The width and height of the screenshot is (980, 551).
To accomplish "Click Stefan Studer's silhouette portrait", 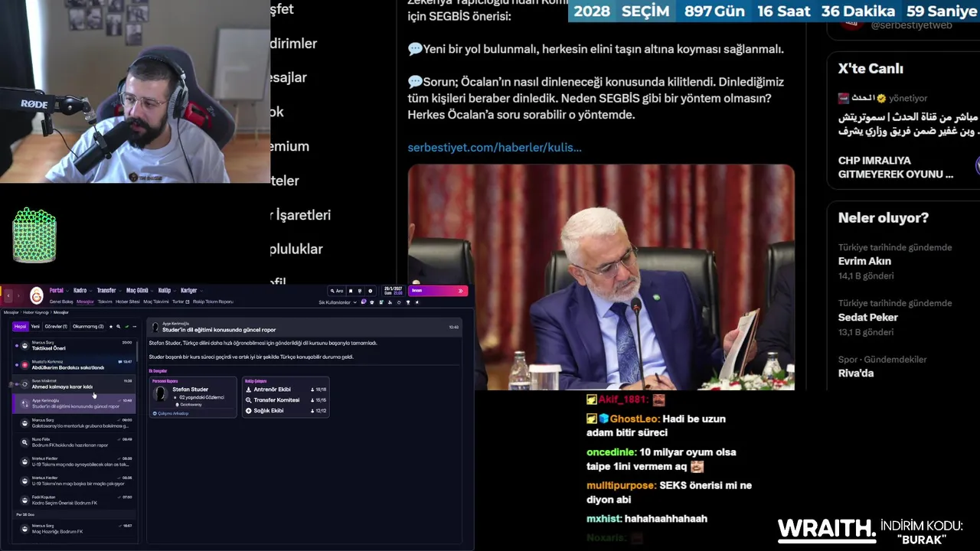I will point(161,394).
